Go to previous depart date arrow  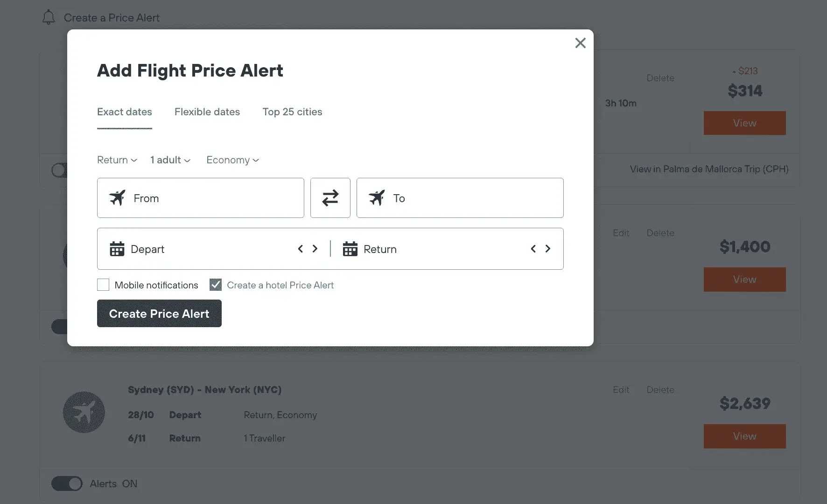coord(301,249)
